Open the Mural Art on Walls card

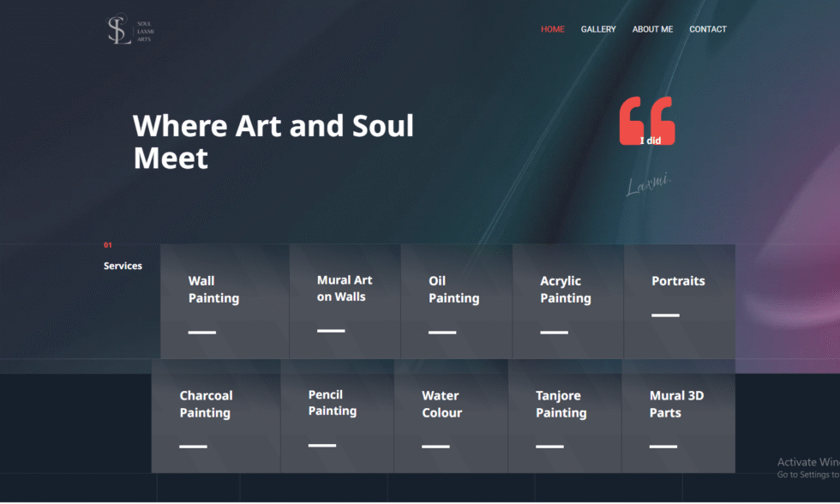pyautogui.click(x=345, y=302)
